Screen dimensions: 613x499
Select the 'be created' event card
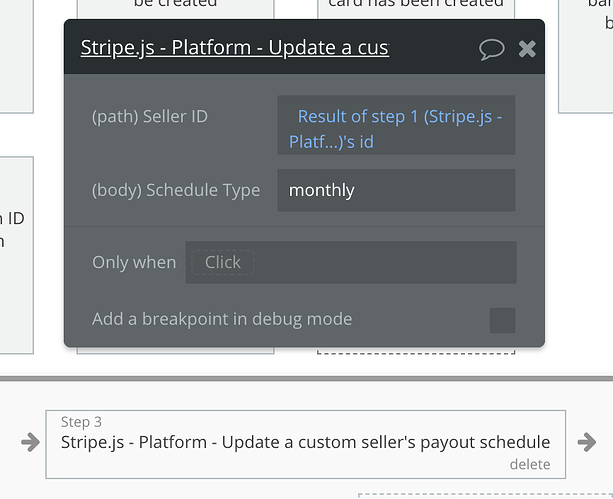click(175, 6)
